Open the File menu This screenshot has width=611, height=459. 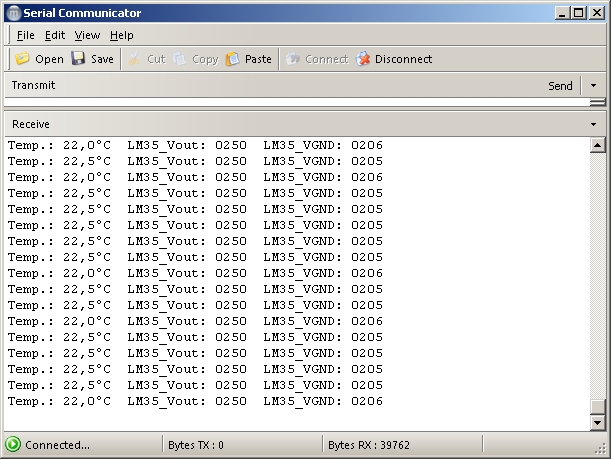coord(25,35)
